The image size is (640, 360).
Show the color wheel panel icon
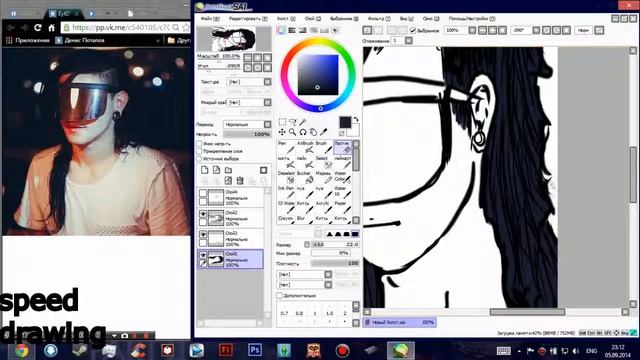281,31
